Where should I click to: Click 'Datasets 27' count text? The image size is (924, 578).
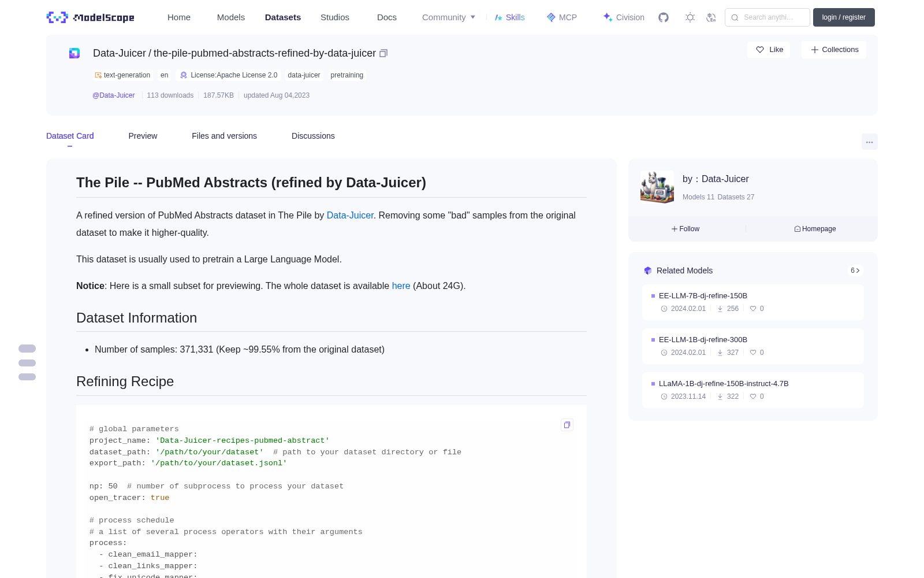(x=736, y=197)
